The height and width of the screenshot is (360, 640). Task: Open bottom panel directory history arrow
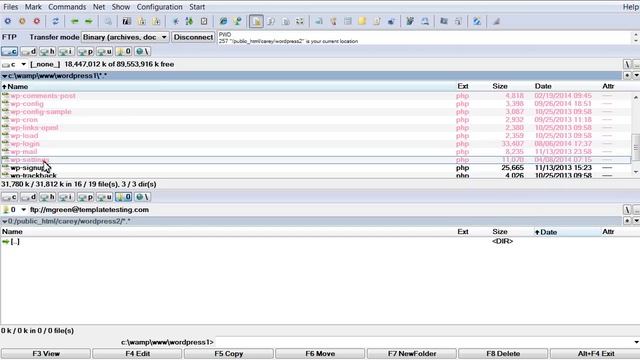click(x=636, y=221)
